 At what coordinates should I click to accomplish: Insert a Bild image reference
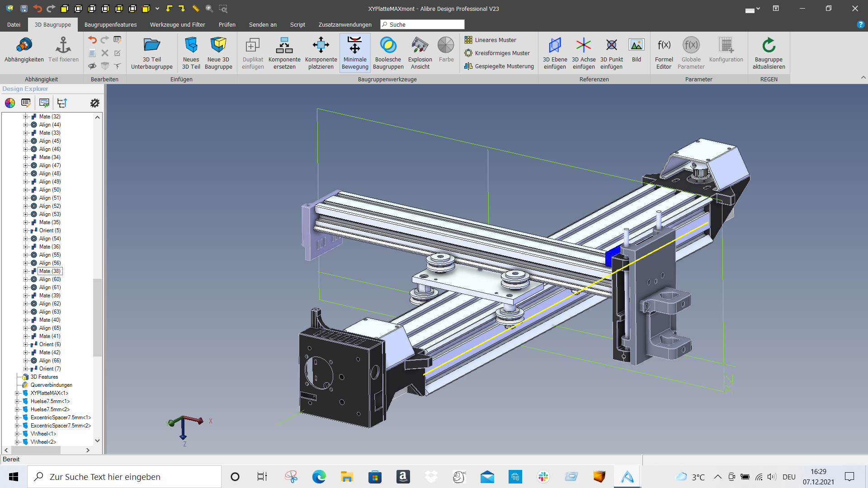[637, 50]
